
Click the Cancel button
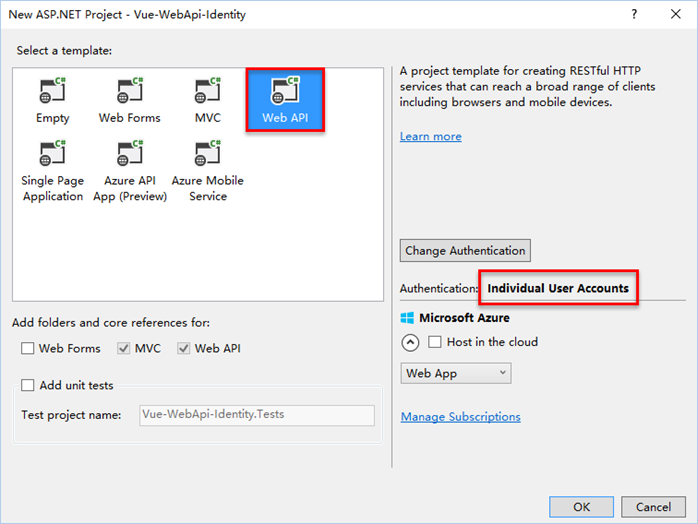click(653, 507)
